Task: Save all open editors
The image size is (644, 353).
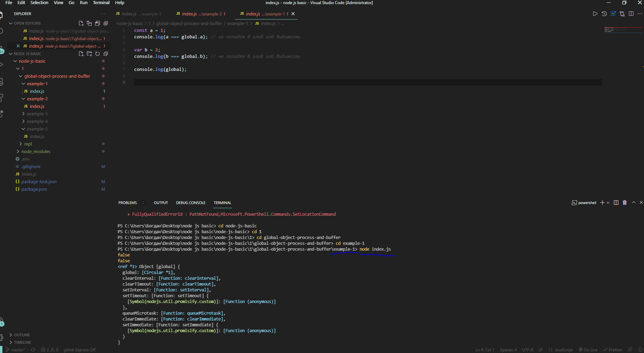Action: [98, 23]
